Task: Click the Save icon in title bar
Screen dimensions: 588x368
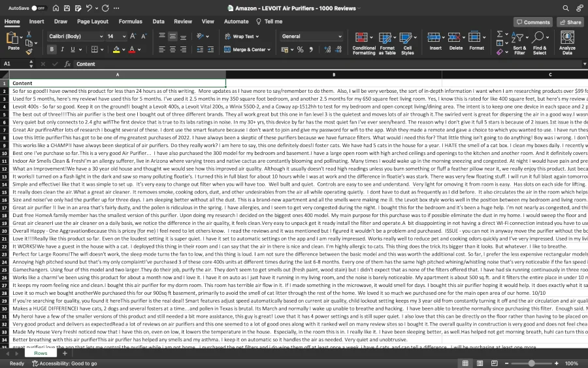Action: click(x=67, y=8)
